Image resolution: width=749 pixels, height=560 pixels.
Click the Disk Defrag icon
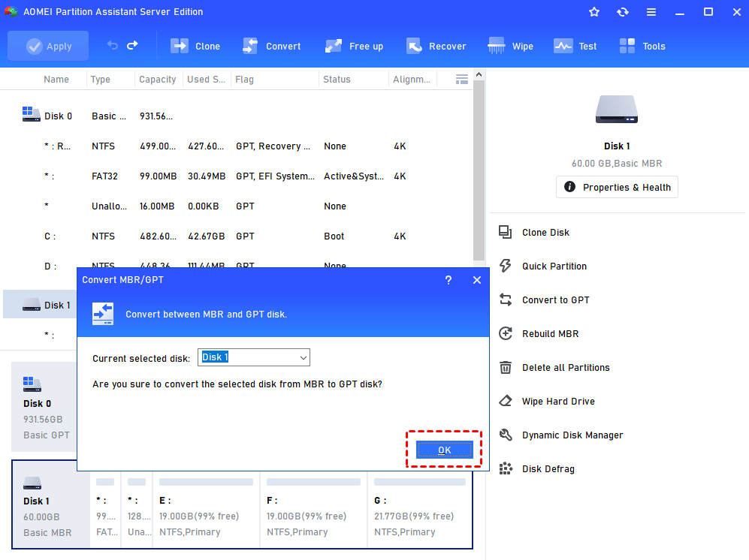point(506,469)
